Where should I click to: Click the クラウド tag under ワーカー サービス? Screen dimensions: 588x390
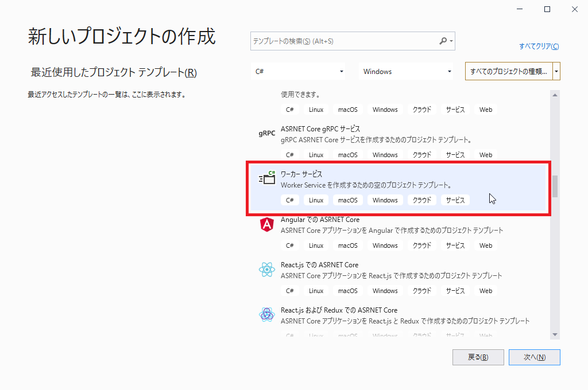point(422,200)
